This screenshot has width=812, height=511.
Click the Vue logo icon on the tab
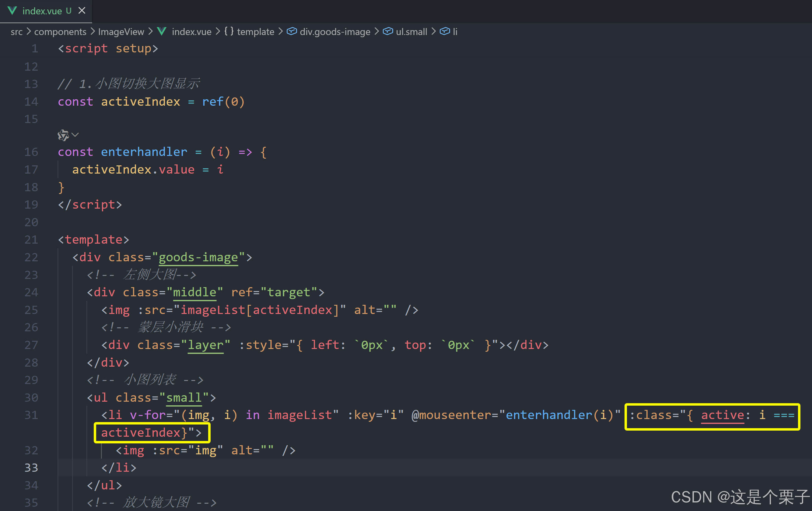(x=12, y=11)
